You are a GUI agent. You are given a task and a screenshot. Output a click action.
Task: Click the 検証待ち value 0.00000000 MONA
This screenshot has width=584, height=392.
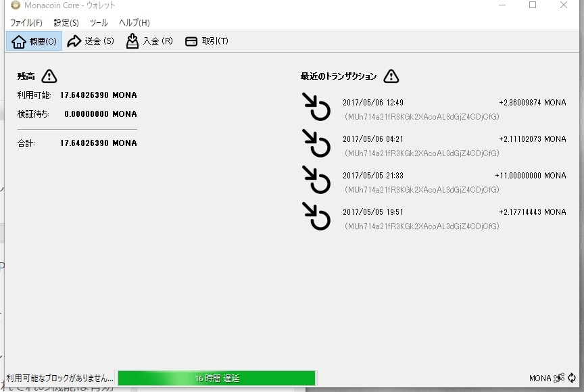tap(101, 114)
